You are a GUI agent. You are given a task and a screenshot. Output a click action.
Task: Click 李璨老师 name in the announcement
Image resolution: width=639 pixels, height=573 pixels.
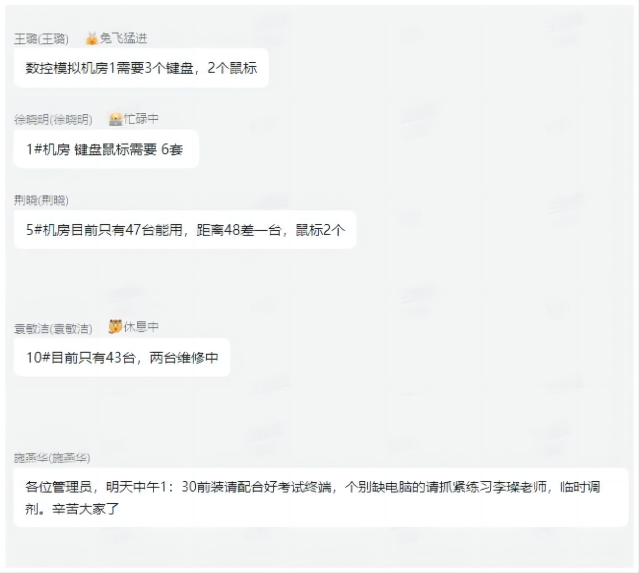pos(519,487)
